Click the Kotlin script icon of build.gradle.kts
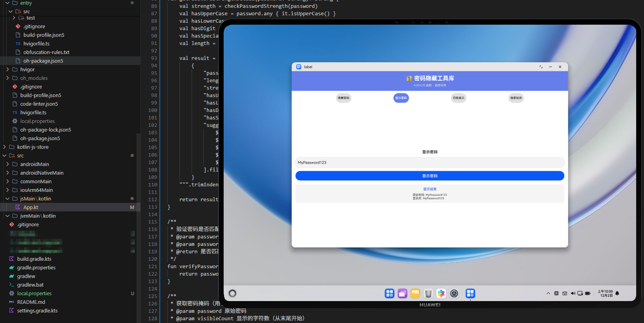644x323 pixels. point(11,259)
